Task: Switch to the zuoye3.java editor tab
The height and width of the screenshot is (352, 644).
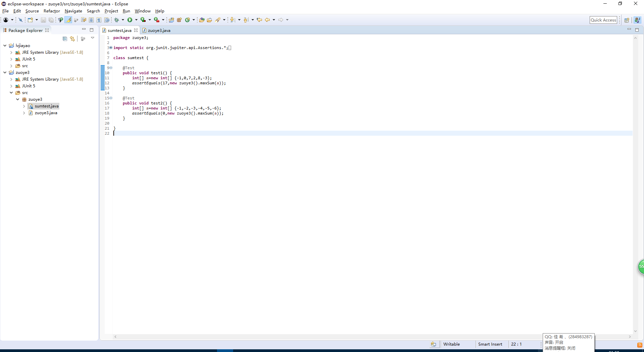Action: click(159, 31)
